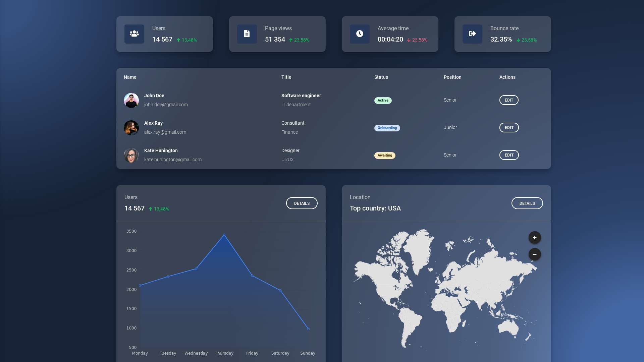644x362 pixels.
Task: Edit John Doe's row
Action: click(509, 100)
